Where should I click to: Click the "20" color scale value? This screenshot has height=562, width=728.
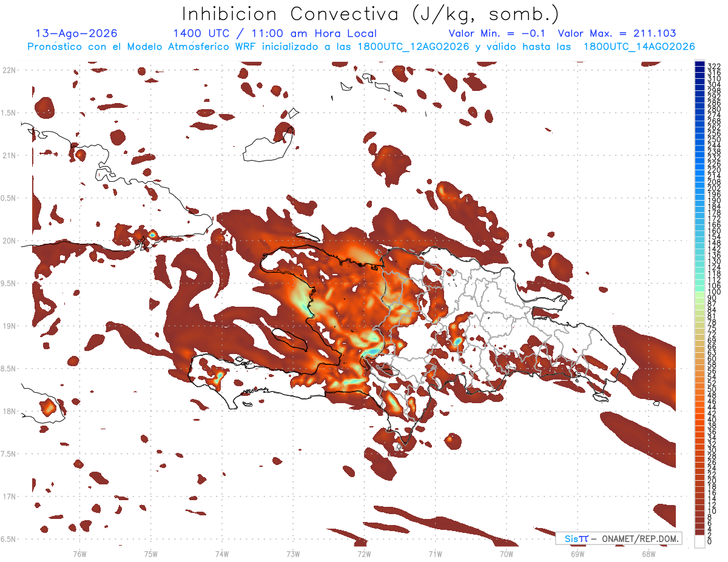click(712, 480)
